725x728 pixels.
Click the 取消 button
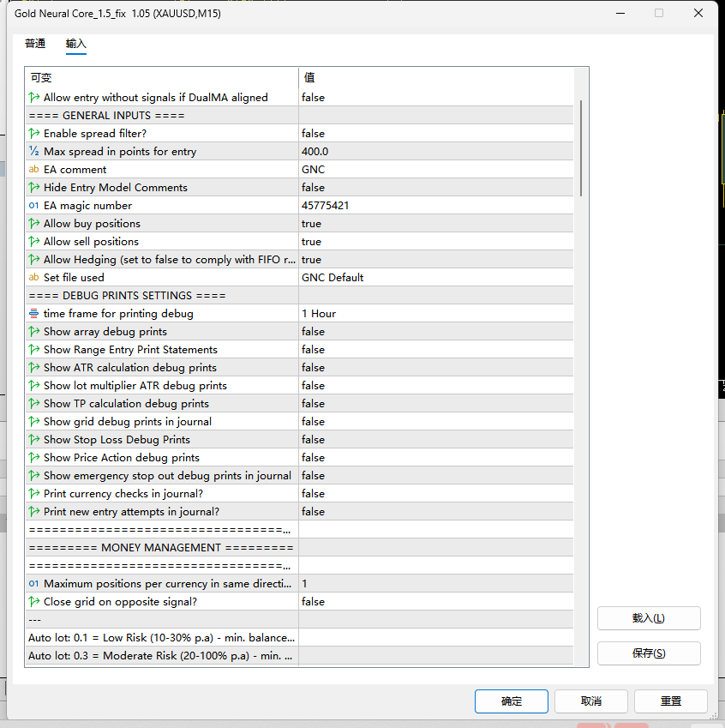pyautogui.click(x=590, y=701)
